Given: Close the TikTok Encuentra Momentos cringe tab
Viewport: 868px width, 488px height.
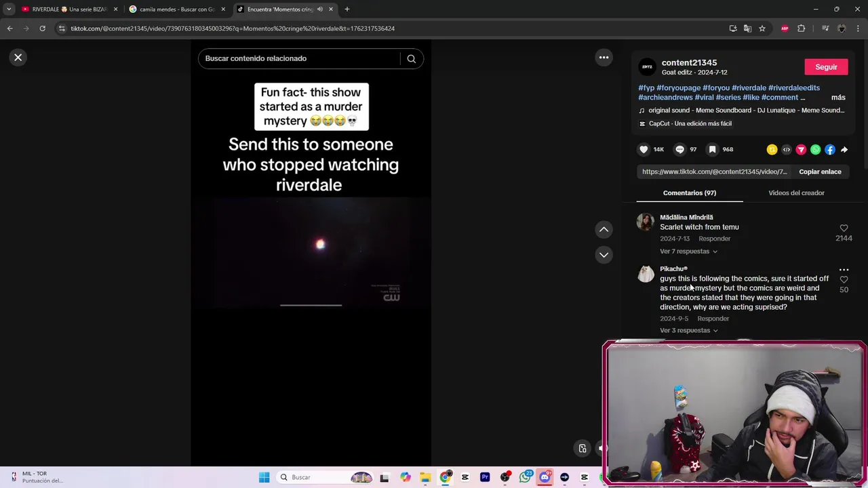Looking at the screenshot, I should [331, 9].
